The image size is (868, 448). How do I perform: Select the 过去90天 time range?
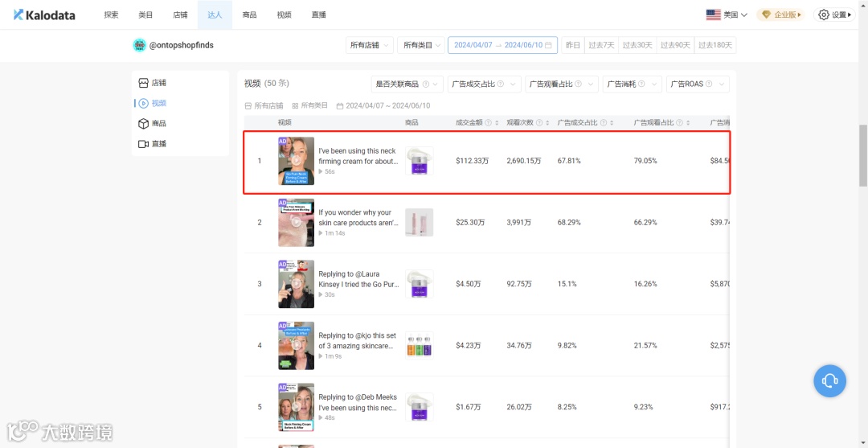coord(675,45)
